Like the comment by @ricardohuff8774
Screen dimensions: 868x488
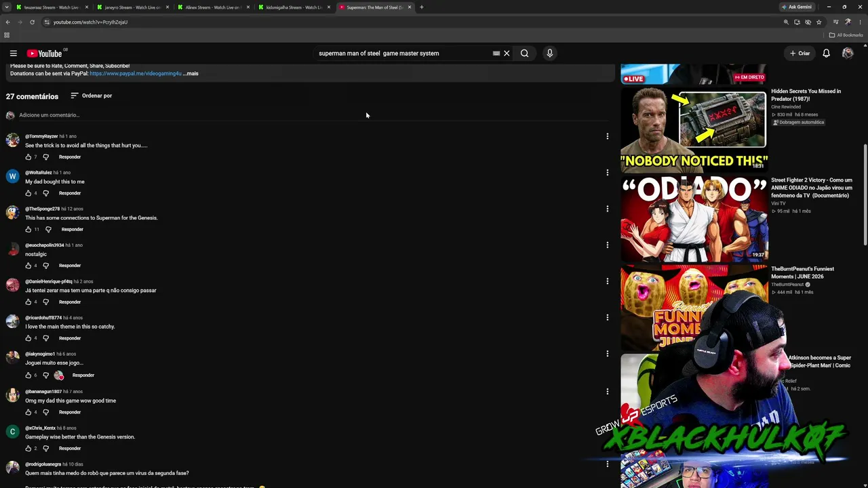[x=28, y=338]
